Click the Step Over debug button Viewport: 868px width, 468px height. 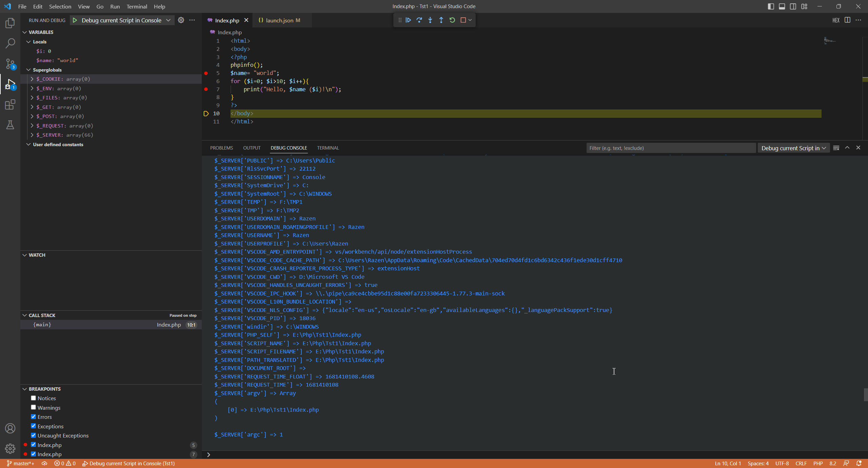click(419, 20)
